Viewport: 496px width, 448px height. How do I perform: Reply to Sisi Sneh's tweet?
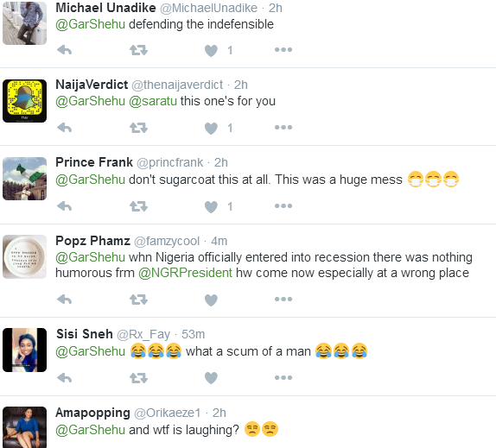click(x=65, y=377)
